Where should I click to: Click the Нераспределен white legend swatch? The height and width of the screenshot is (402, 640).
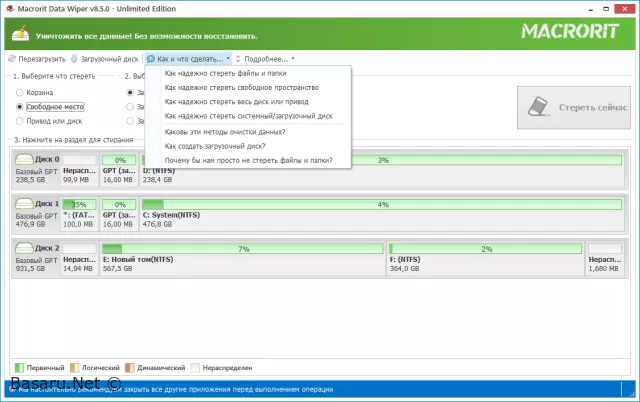[x=195, y=368]
